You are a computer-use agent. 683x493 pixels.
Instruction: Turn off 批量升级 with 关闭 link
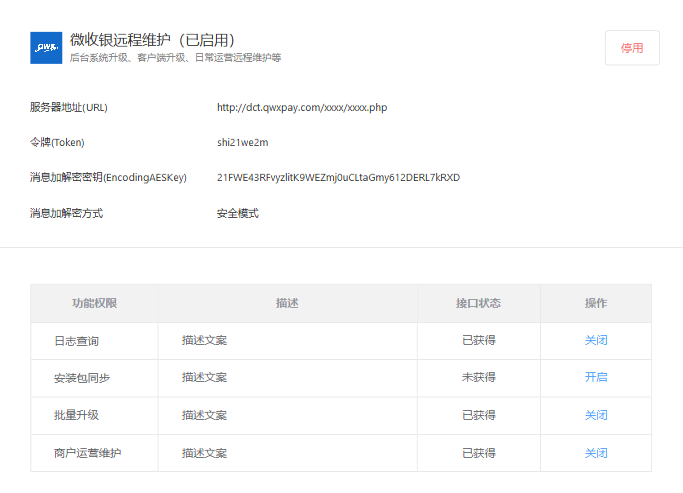coord(596,415)
